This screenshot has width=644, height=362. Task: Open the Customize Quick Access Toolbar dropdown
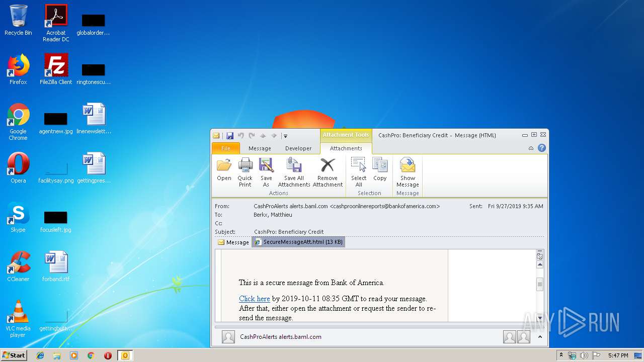point(285,136)
